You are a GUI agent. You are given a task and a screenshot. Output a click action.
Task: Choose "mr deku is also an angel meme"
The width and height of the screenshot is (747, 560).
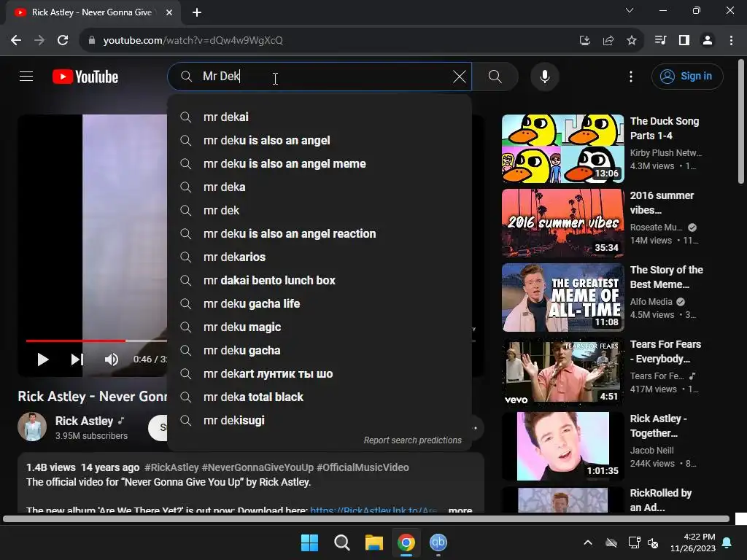(x=320, y=163)
